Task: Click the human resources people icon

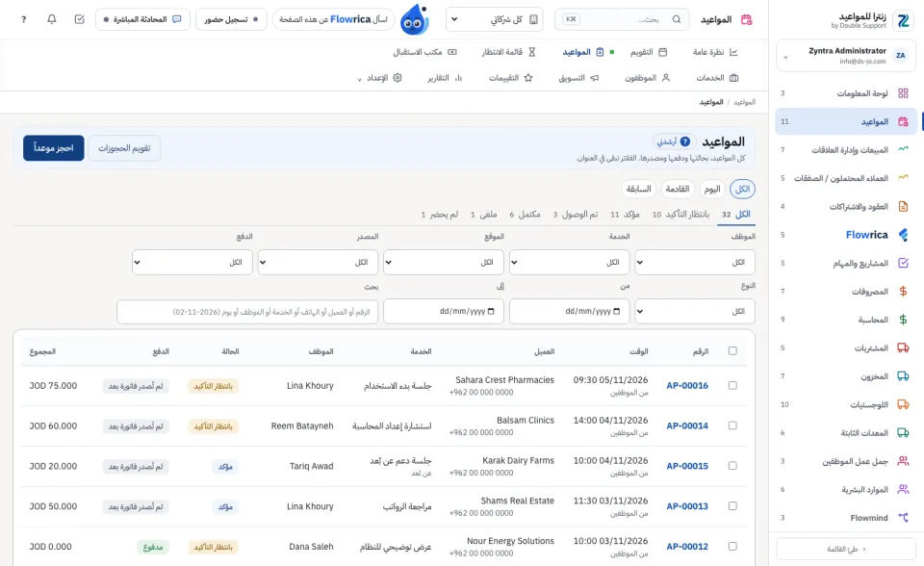Action: pyautogui.click(x=903, y=489)
